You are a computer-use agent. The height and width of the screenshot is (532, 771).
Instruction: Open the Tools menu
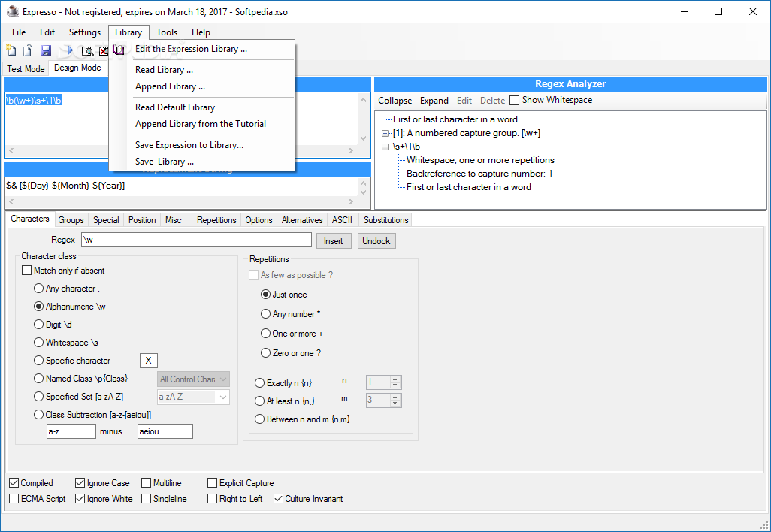pyautogui.click(x=167, y=32)
